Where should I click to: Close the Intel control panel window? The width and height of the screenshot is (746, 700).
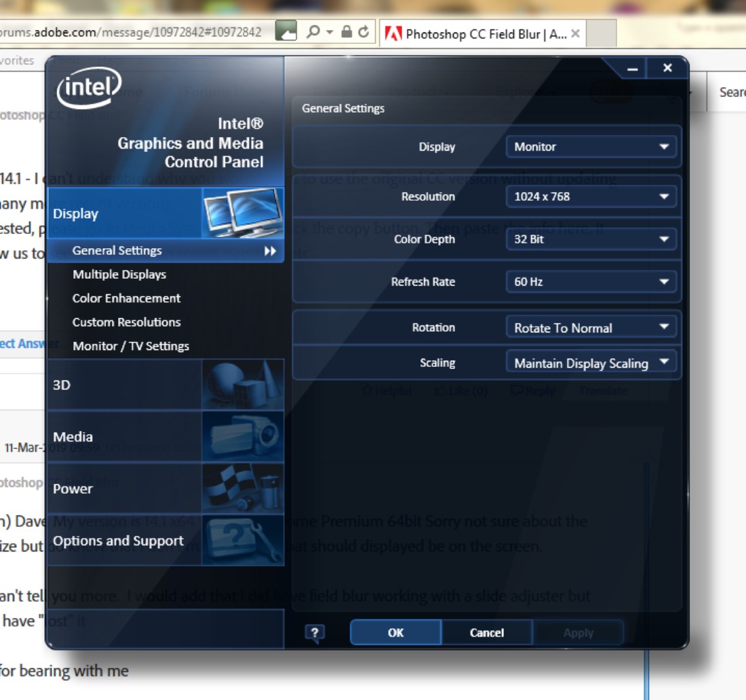point(667,68)
